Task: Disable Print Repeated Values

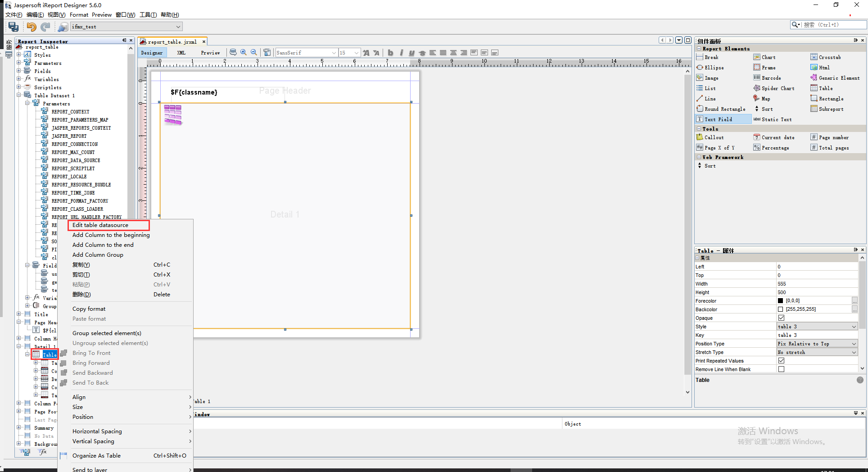Action: (x=781, y=360)
